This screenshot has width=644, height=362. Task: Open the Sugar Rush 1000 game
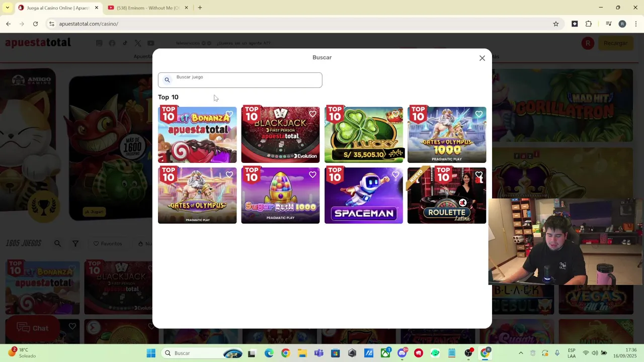point(280,196)
